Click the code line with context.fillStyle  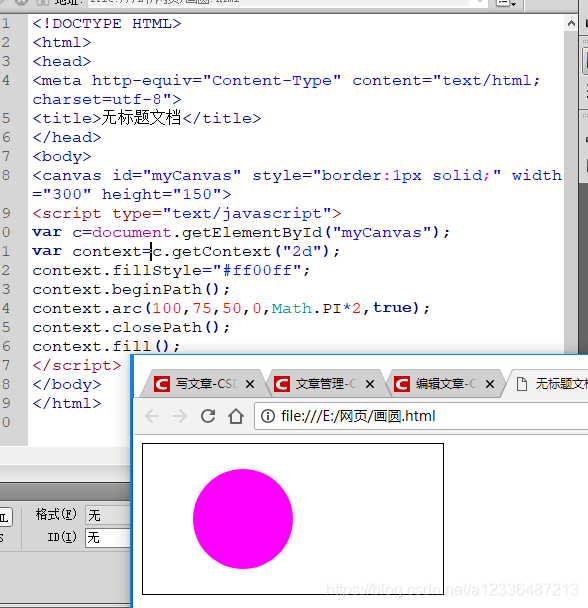tap(171, 270)
